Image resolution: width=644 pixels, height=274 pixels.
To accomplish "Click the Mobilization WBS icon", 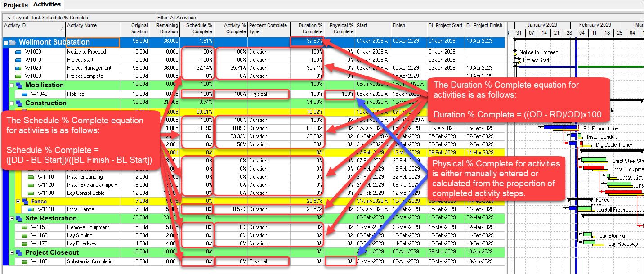I will [x=19, y=85].
